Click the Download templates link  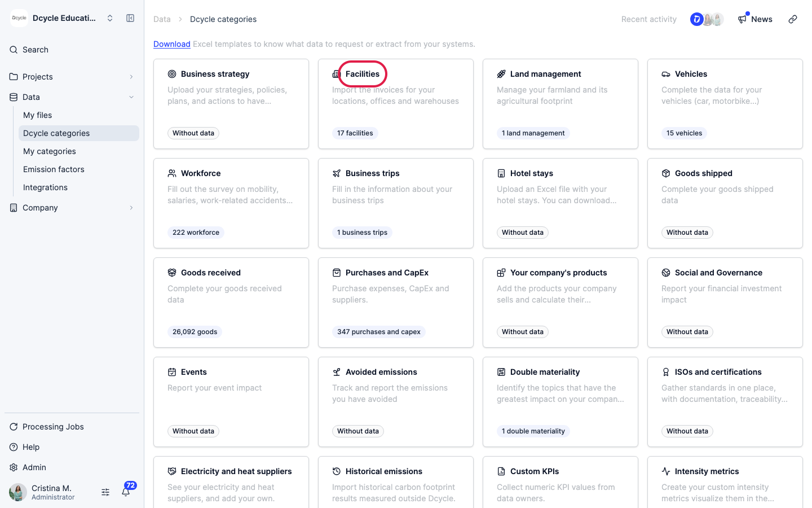[x=172, y=44]
